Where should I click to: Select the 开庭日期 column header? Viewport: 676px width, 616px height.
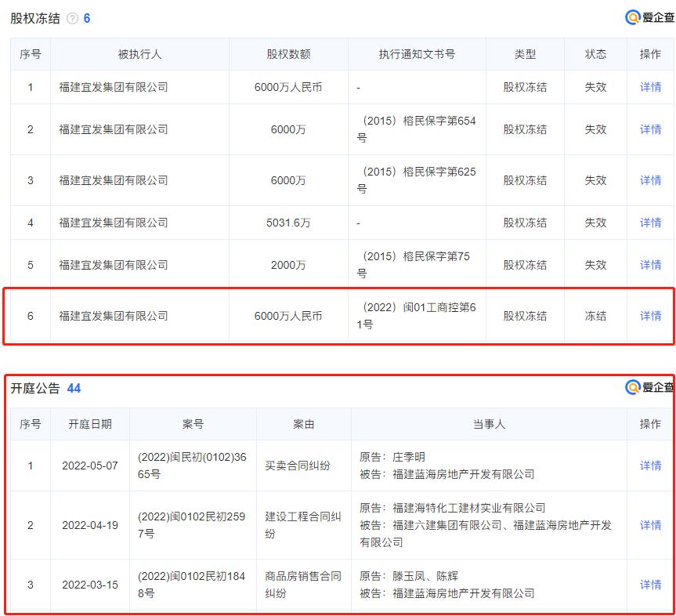(x=89, y=423)
